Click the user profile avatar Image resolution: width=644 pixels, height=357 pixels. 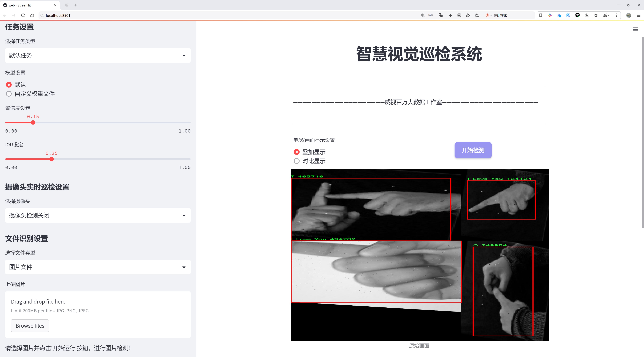pos(629,15)
